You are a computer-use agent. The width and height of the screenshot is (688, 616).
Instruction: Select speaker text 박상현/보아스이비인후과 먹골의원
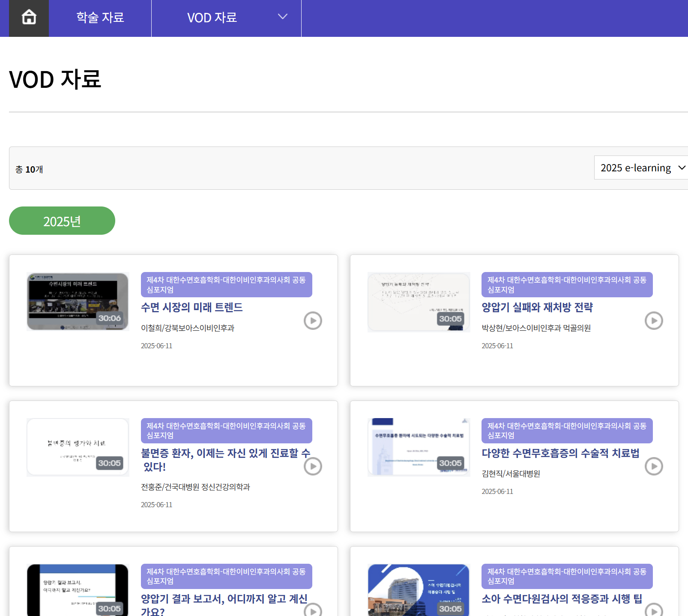(536, 328)
